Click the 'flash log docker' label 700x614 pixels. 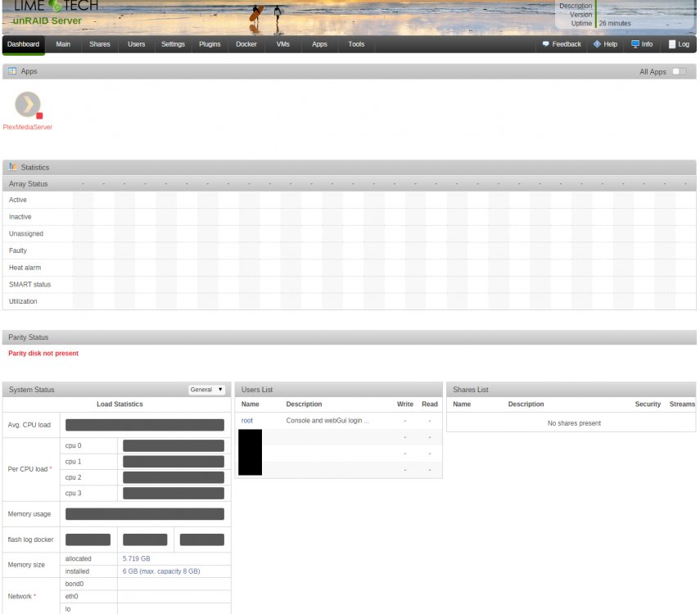[30, 540]
